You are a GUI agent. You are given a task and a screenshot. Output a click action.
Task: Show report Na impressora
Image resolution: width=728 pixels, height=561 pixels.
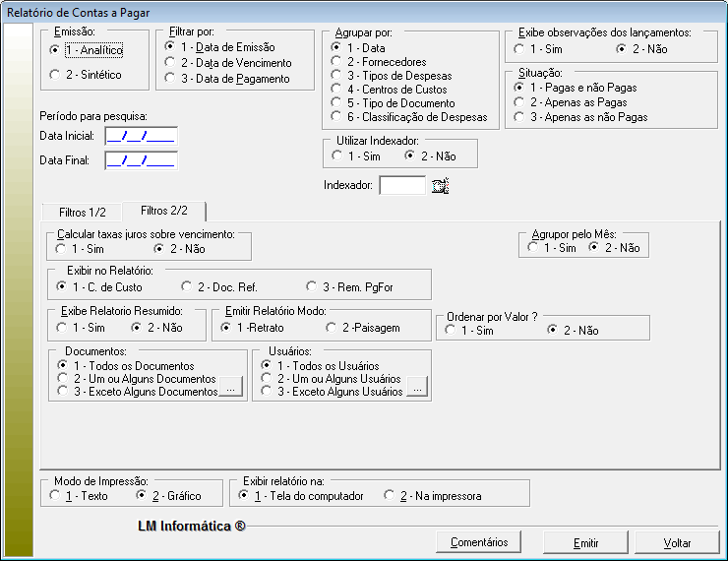(x=390, y=496)
